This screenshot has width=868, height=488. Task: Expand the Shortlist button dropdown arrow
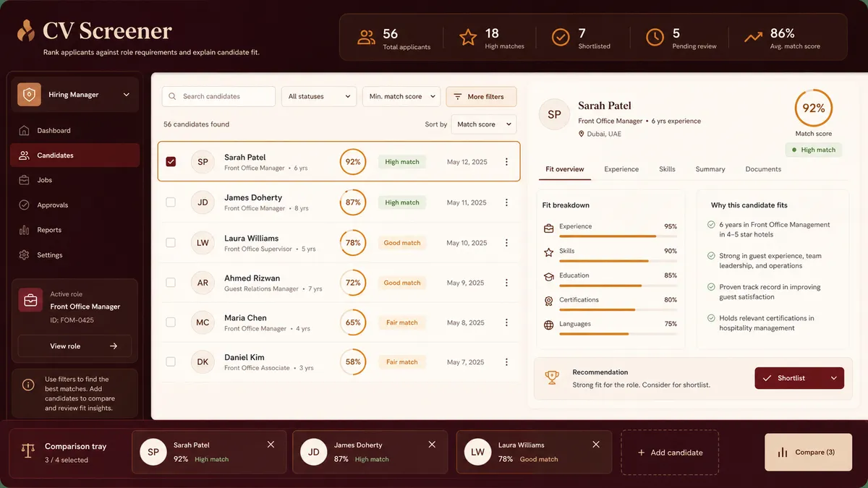[x=833, y=378]
